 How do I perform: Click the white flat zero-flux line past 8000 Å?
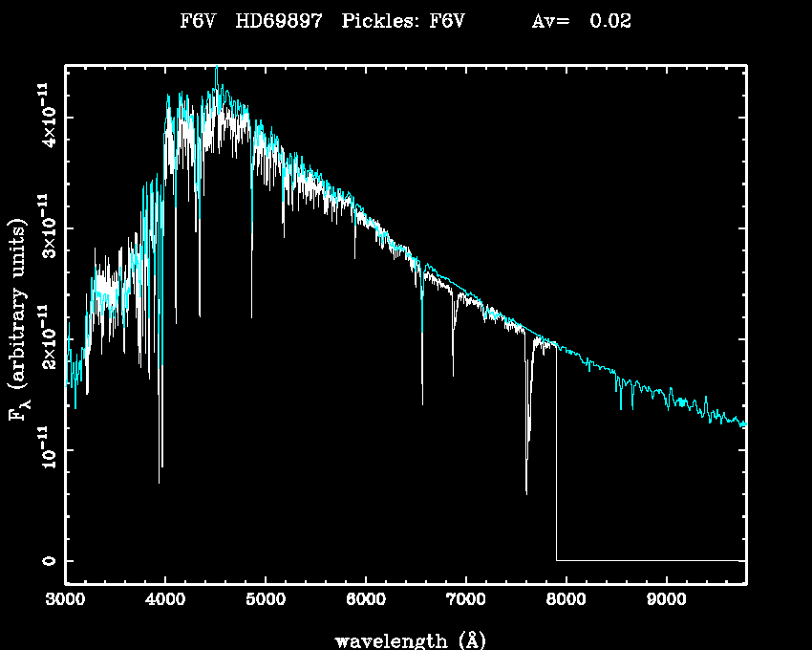coord(650,560)
